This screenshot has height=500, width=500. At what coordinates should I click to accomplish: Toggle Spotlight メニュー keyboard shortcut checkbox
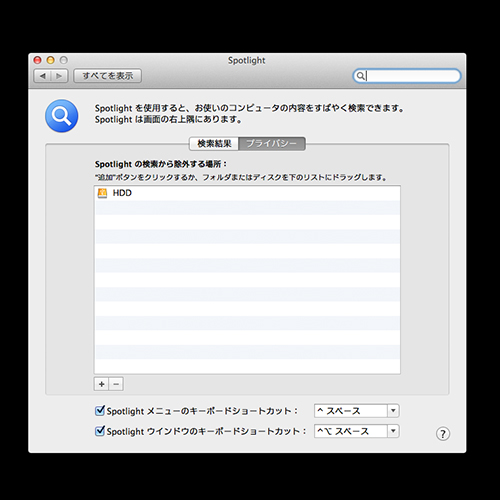click(100, 411)
